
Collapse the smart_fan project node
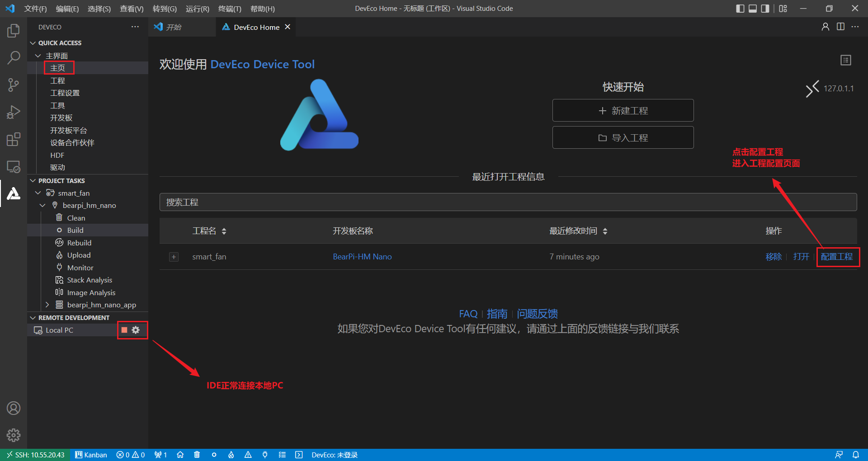[x=38, y=193]
